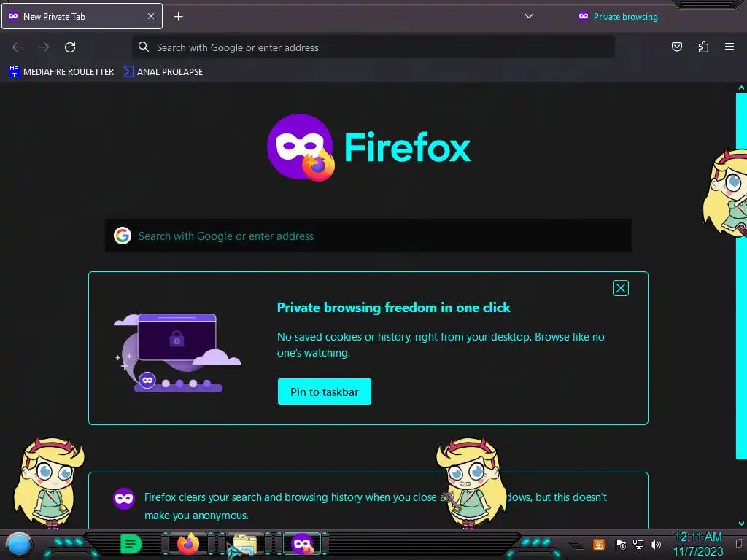Click the private window promo illustration
747x560 pixels.
pos(177,353)
